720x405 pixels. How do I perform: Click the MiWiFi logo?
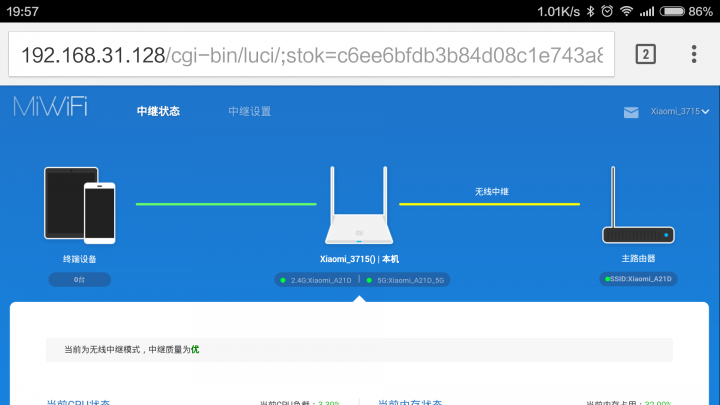51,107
